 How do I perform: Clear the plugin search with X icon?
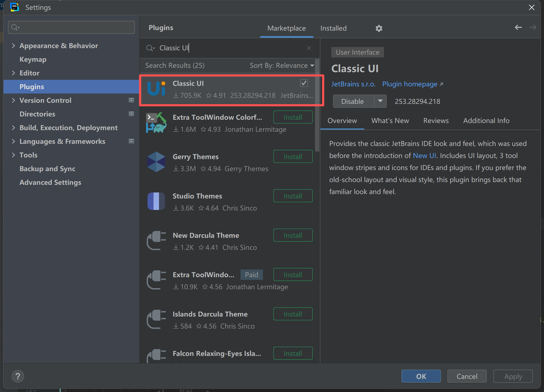point(309,48)
